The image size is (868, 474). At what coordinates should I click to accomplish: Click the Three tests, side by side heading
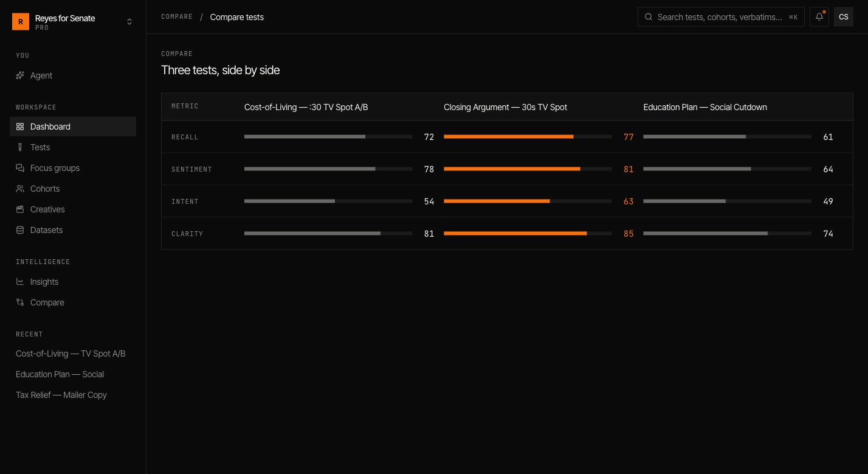tap(220, 70)
